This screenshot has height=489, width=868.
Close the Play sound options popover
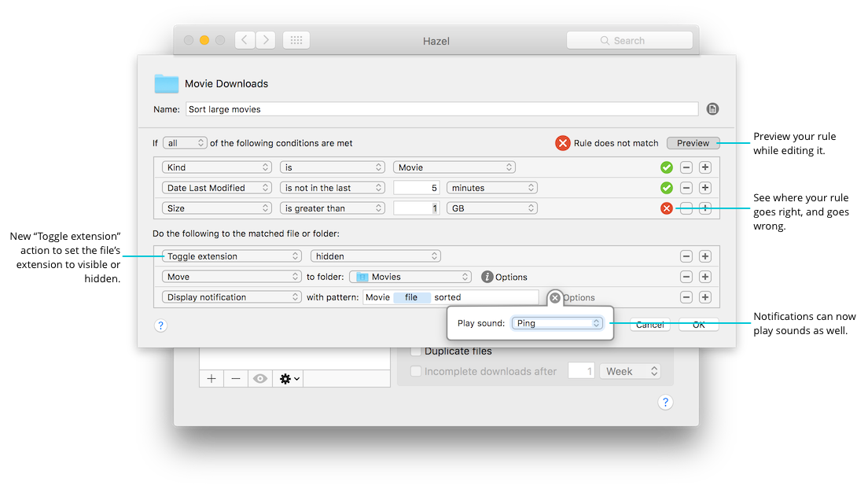(554, 297)
